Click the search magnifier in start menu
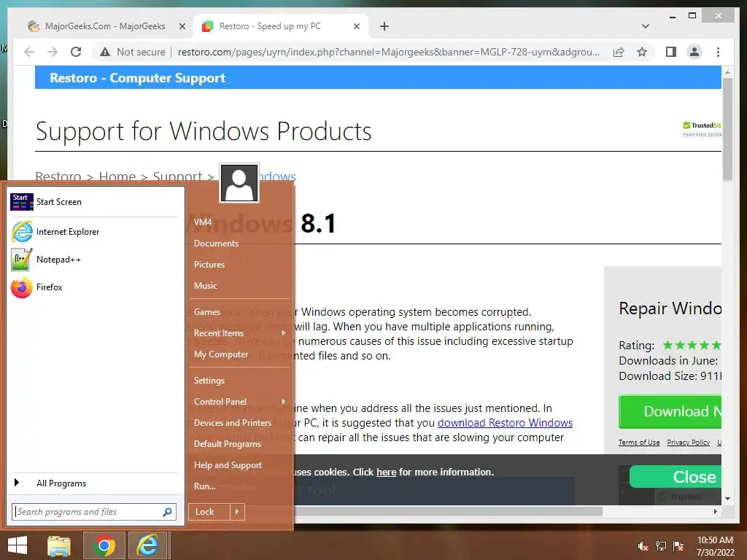Screen dimensions: 747x560 click(167, 512)
